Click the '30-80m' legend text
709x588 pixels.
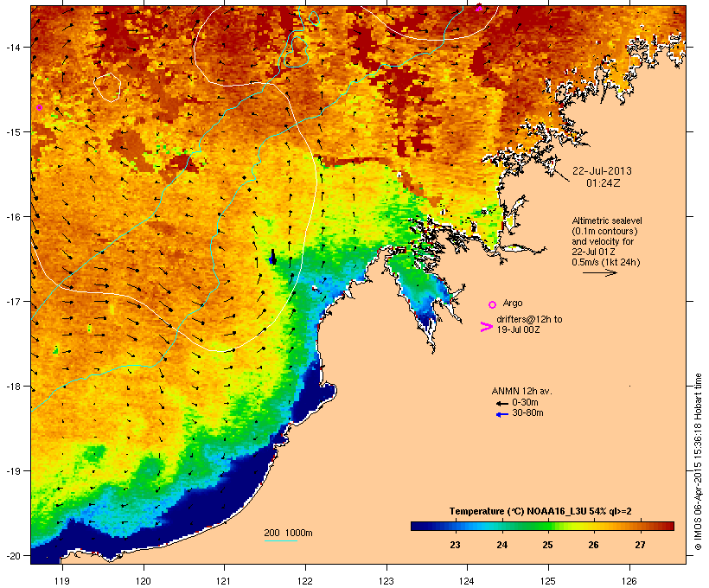(527, 413)
